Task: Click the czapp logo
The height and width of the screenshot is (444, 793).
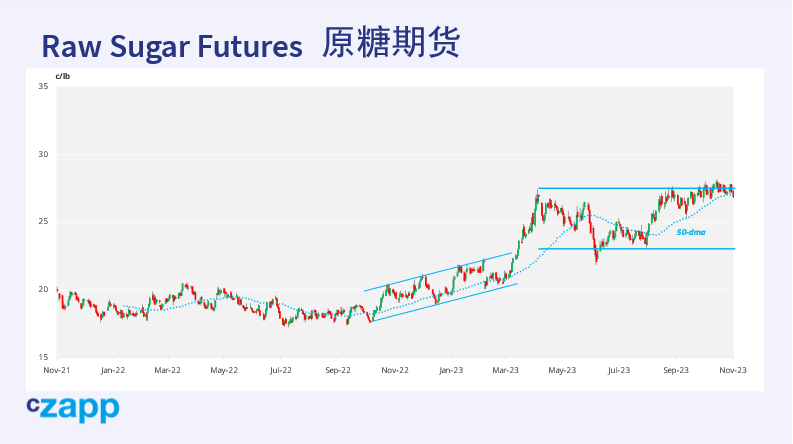Action: [73, 408]
